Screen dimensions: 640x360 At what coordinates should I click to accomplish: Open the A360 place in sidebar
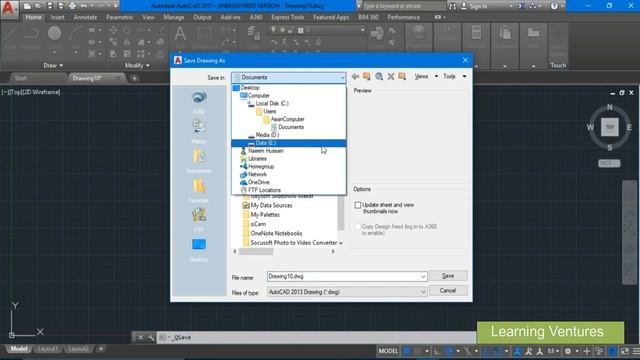tap(199, 102)
